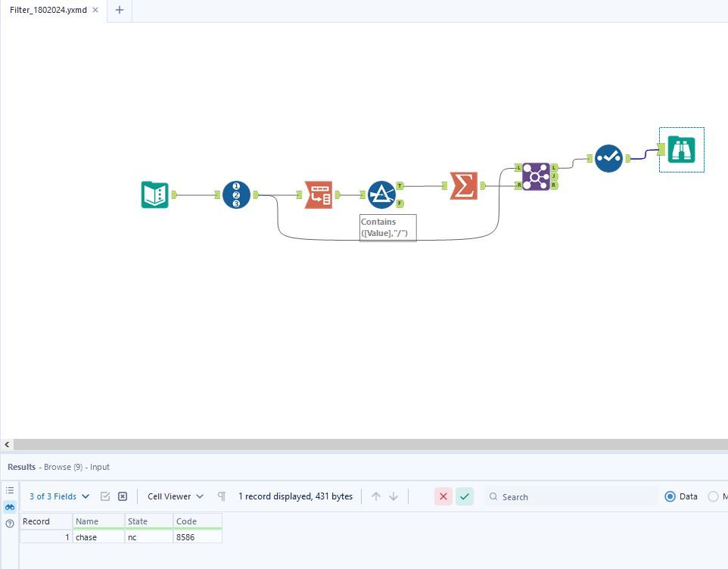This screenshot has height=569, width=728.
Task: Click the Code column header
Action: [198, 521]
